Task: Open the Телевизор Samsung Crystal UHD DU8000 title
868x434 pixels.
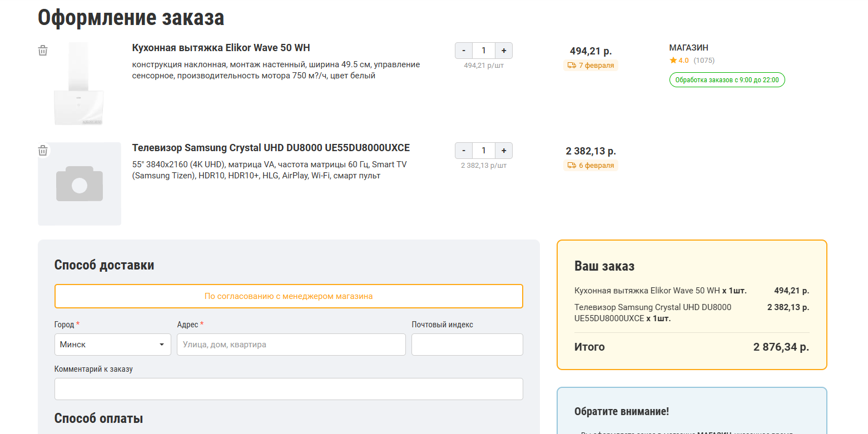Action: coord(271,148)
